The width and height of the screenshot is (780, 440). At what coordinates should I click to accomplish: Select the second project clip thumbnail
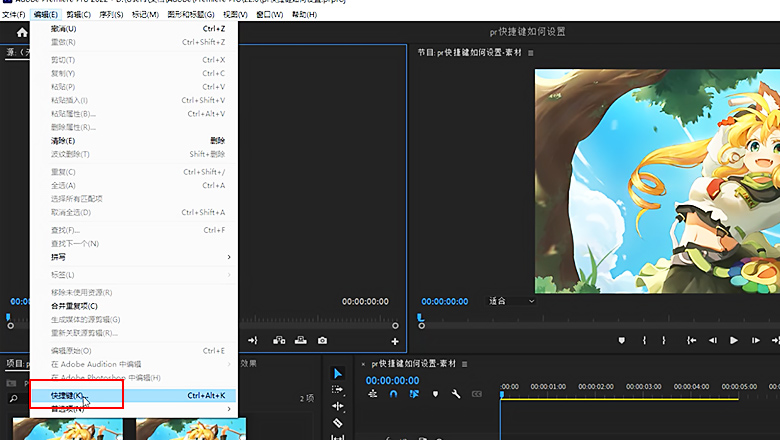pyautogui.click(x=191, y=429)
